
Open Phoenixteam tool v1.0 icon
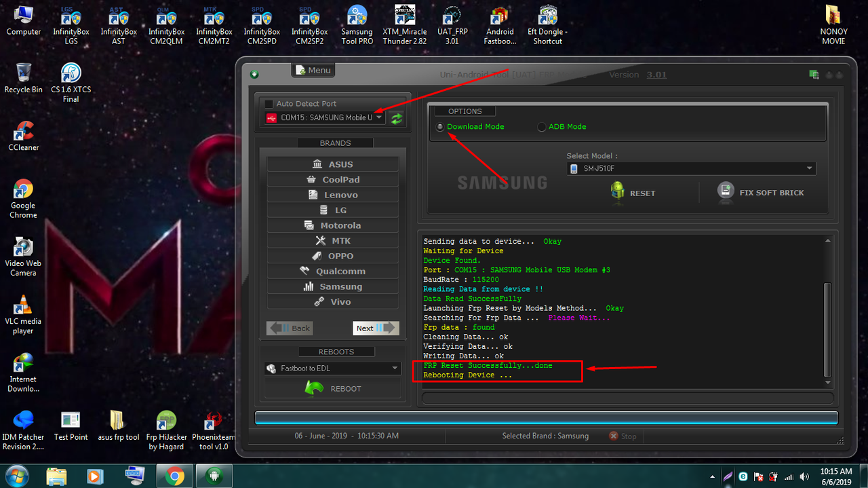coord(214,430)
